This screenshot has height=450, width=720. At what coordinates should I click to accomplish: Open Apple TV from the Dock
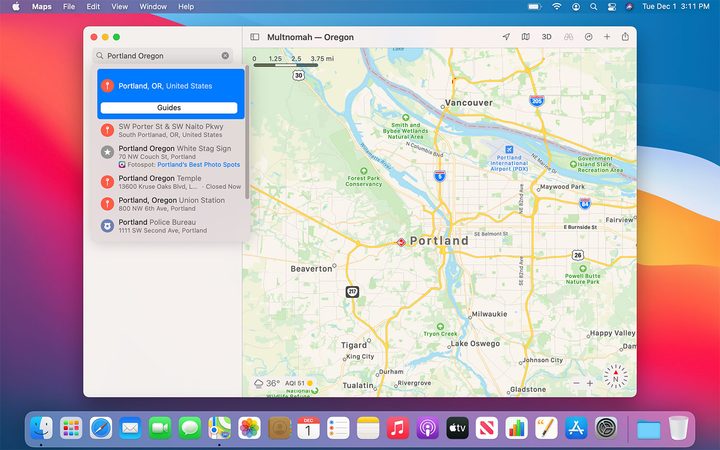[x=457, y=428]
